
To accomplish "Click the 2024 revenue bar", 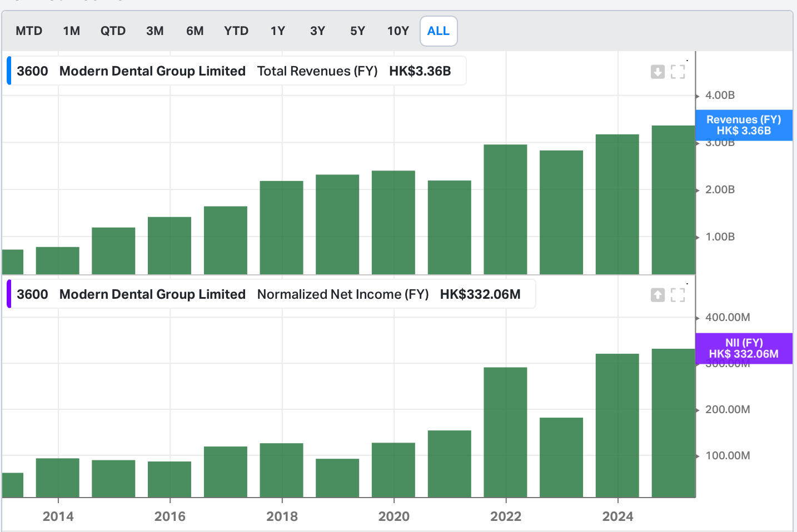I will click(x=617, y=204).
